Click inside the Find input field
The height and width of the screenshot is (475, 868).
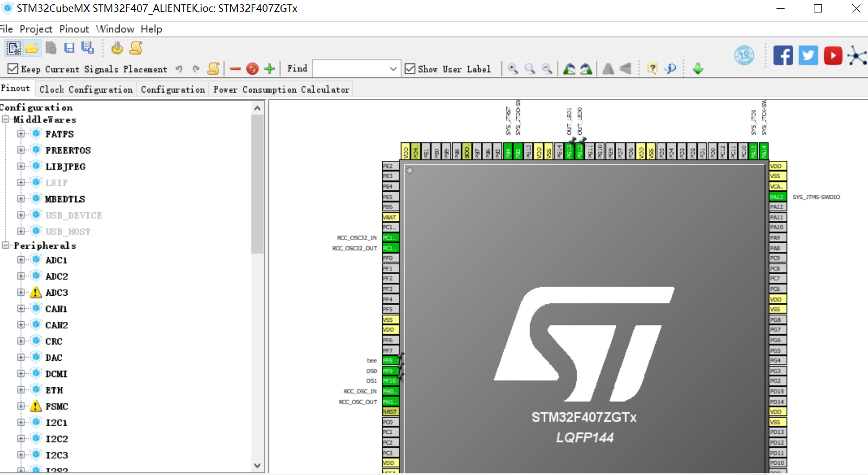tap(351, 69)
